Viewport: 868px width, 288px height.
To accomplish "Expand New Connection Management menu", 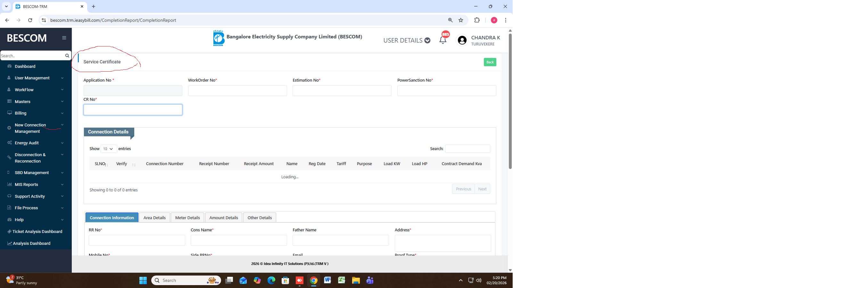I will click(35, 128).
